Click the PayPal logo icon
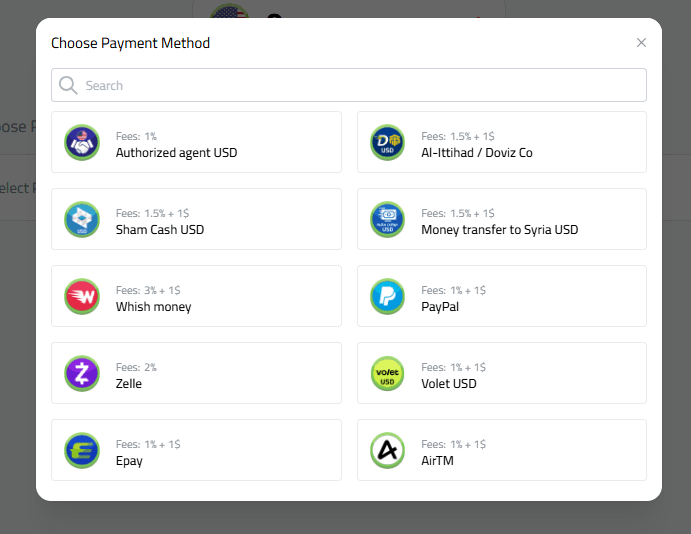This screenshot has height=534, width=691. 387,297
